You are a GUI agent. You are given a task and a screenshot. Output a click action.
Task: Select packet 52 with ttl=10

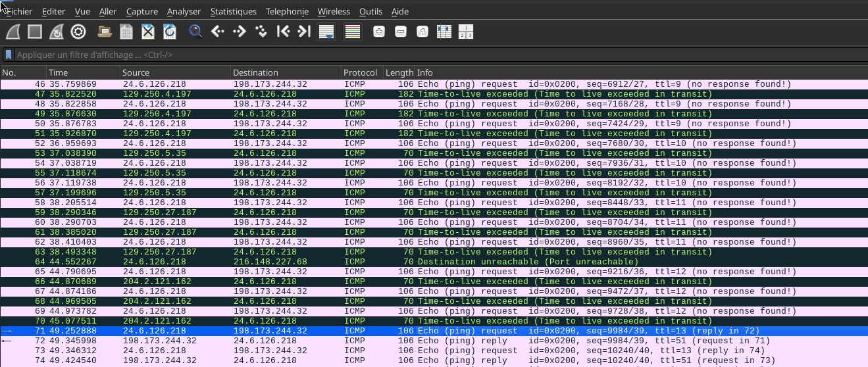click(x=434, y=143)
